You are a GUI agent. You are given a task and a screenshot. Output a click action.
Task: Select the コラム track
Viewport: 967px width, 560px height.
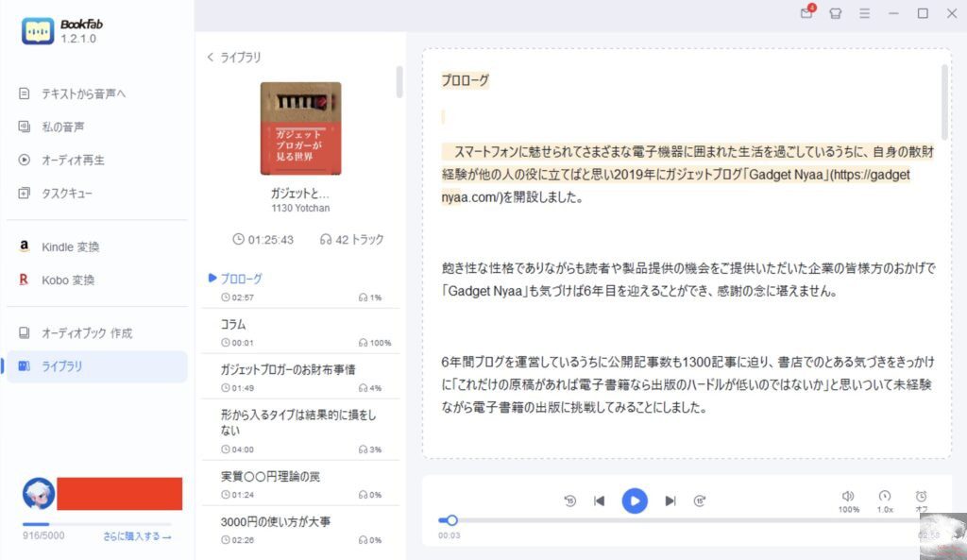click(301, 331)
